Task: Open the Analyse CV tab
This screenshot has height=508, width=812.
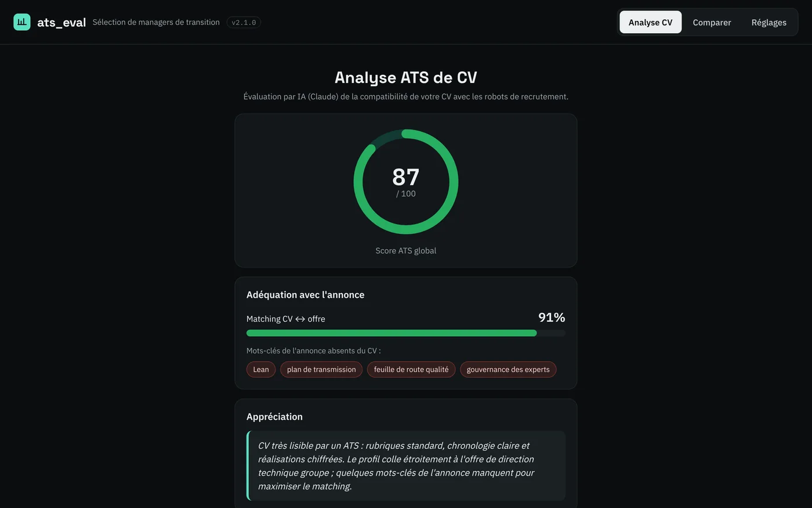Action: pyautogui.click(x=650, y=22)
